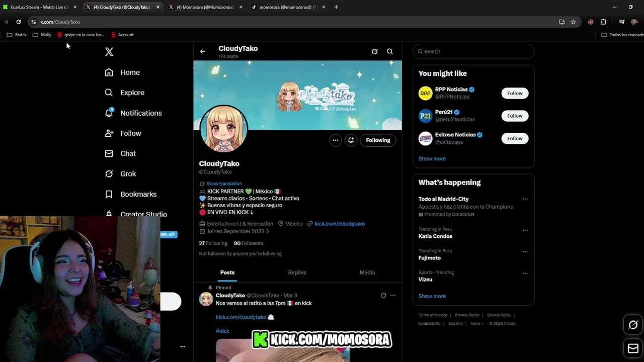644x362 pixels.
Task: Switch to Momosora X tab
Action: [205, 7]
